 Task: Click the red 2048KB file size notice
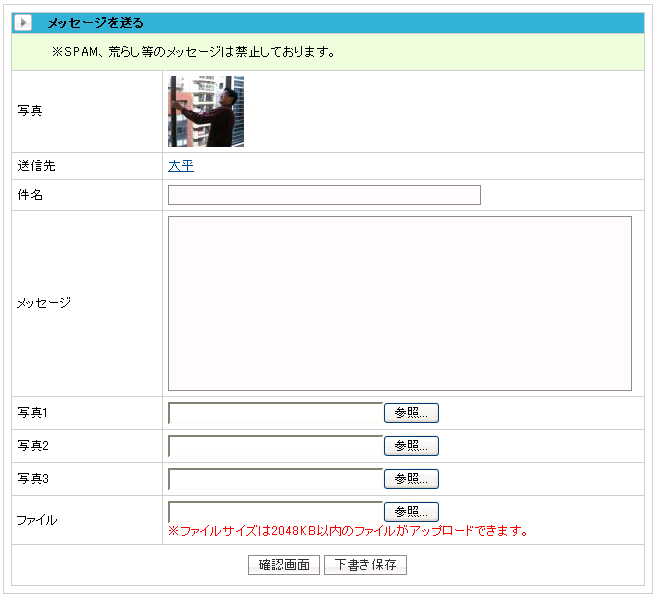point(348,531)
